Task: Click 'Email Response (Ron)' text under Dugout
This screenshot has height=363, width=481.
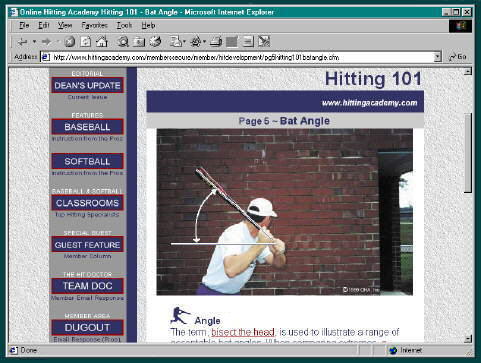Action: pos(87,339)
